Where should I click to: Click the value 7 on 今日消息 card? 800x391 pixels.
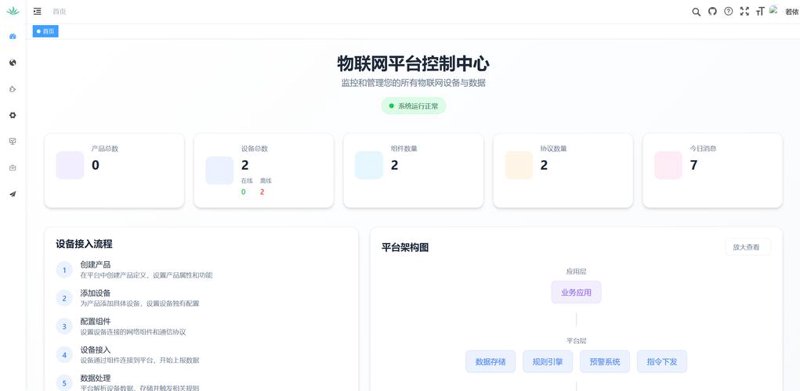[x=693, y=165]
